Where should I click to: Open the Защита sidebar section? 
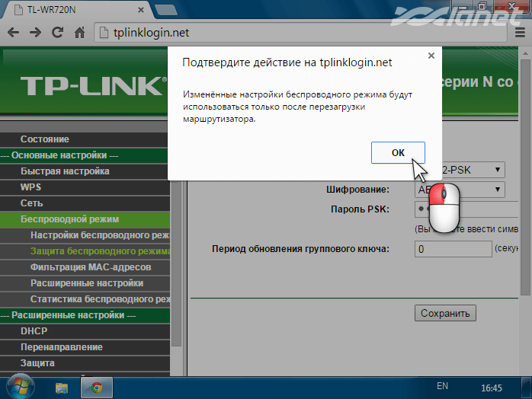tap(84, 363)
